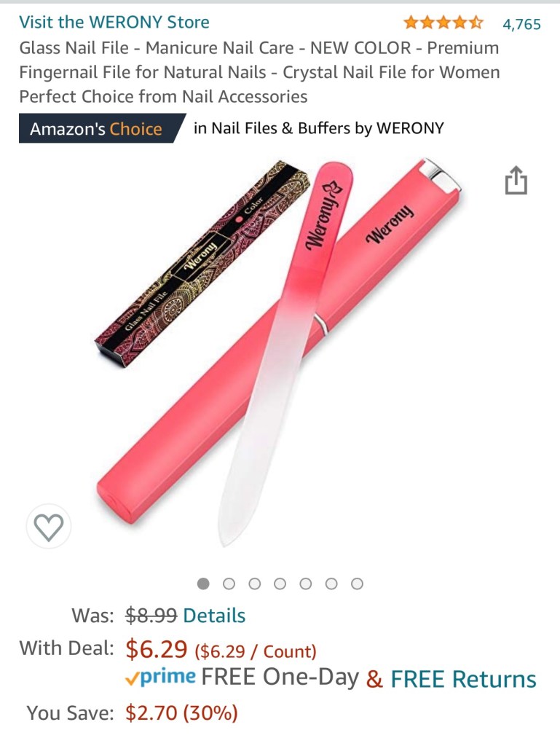The height and width of the screenshot is (746, 560).
Task: Tap the Glass Nail File product title
Action: (259, 72)
